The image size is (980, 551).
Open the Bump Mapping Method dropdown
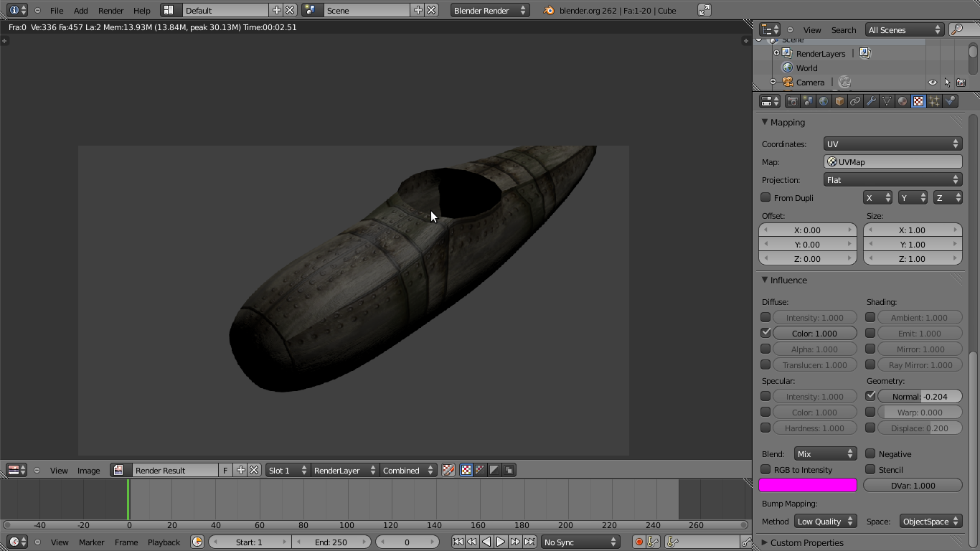(825, 522)
